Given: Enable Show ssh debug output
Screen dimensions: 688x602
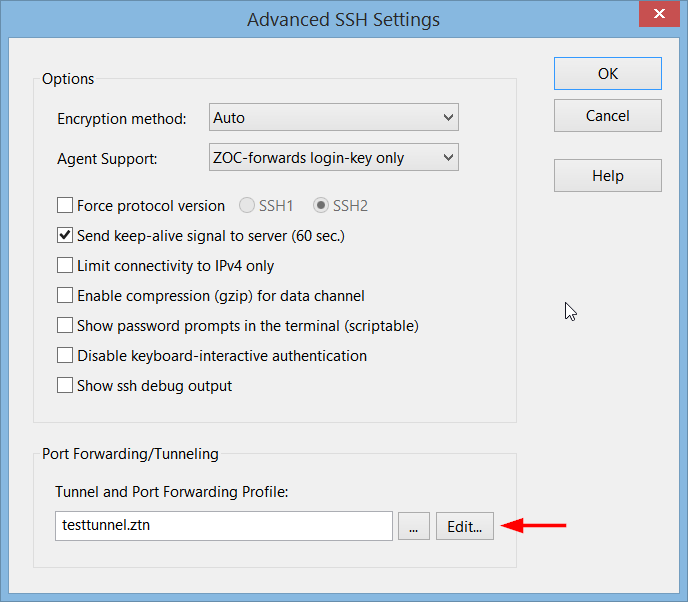Looking at the screenshot, I should pyautogui.click(x=65, y=386).
